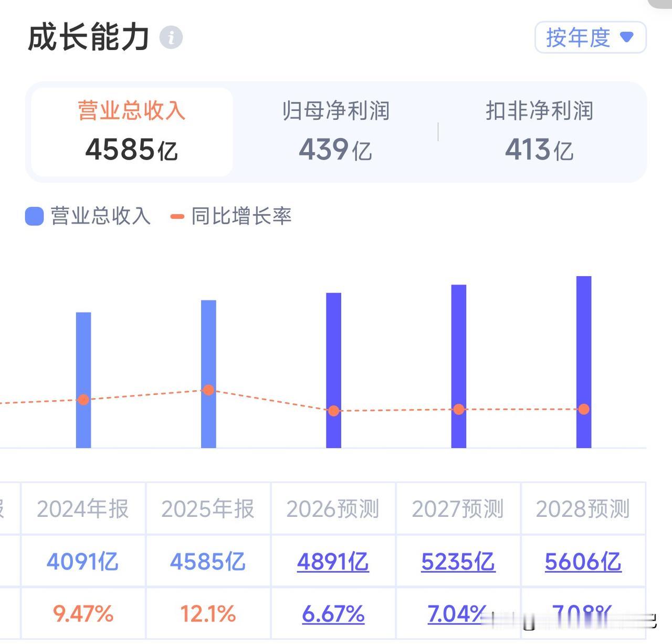Select the 12.1% growth rate cell
The width and height of the screenshot is (672, 644).
(x=208, y=614)
